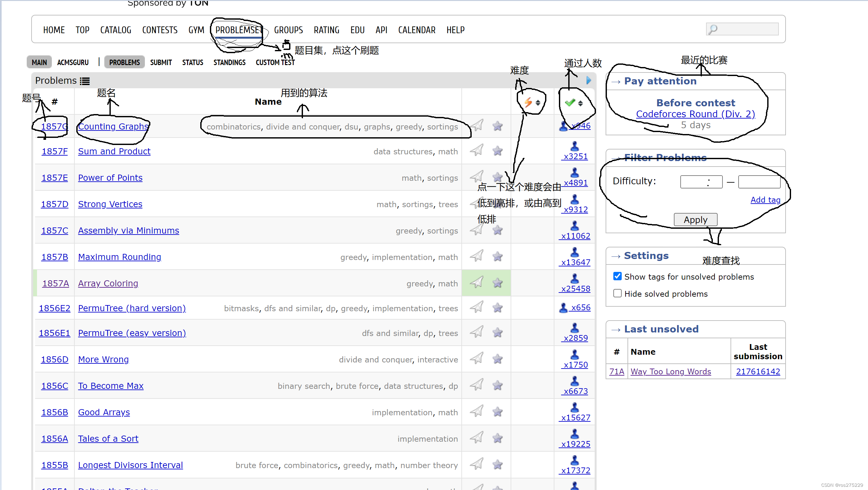Star the Array Coloring problem

(498, 283)
